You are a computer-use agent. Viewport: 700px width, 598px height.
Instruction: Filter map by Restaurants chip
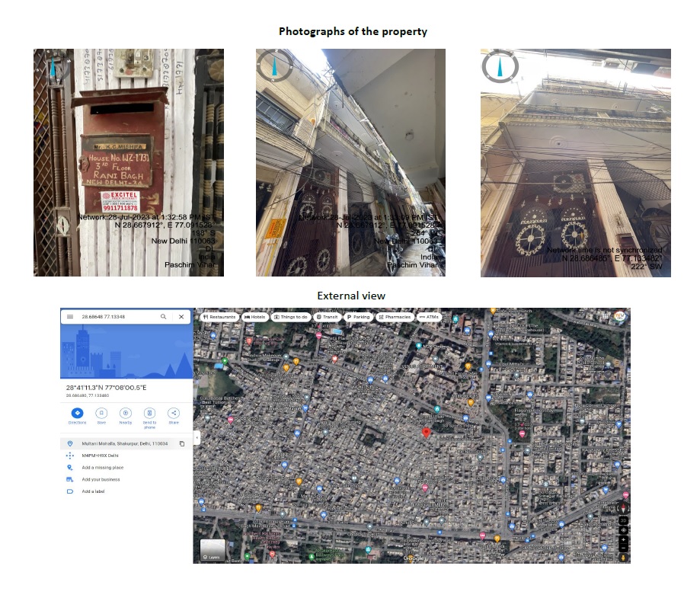[x=219, y=316]
